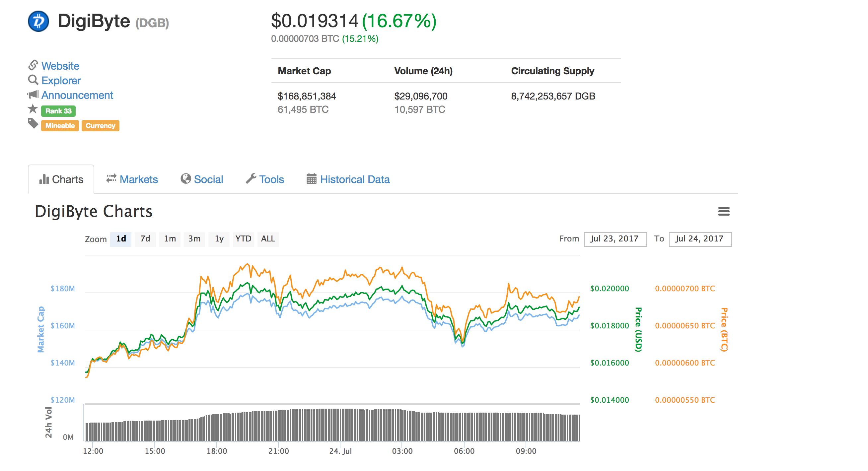Switch to the Markets tab
868x471 pixels.
[x=132, y=179]
